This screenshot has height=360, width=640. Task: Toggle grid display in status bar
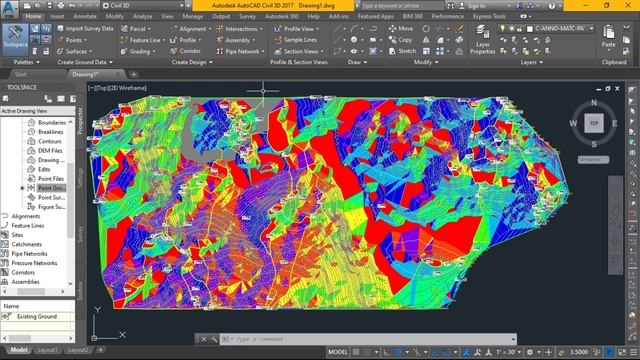click(356, 352)
